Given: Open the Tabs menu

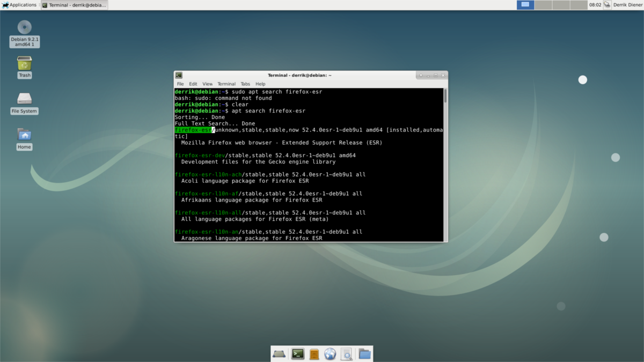Looking at the screenshot, I should (245, 84).
